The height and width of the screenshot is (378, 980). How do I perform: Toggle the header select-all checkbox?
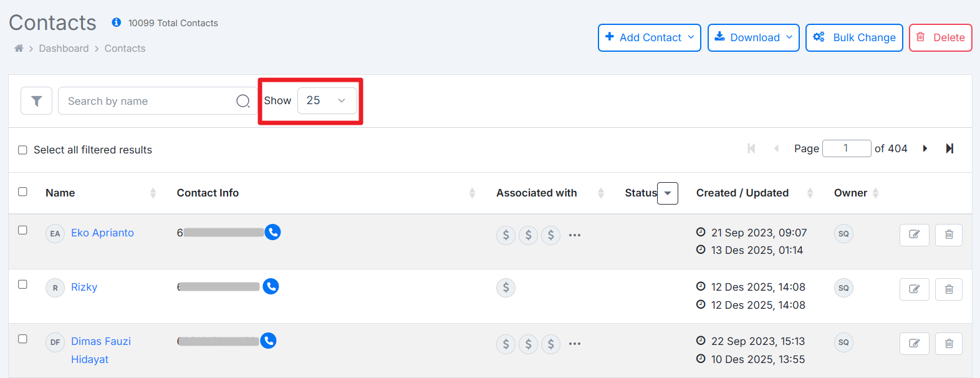[x=23, y=191]
